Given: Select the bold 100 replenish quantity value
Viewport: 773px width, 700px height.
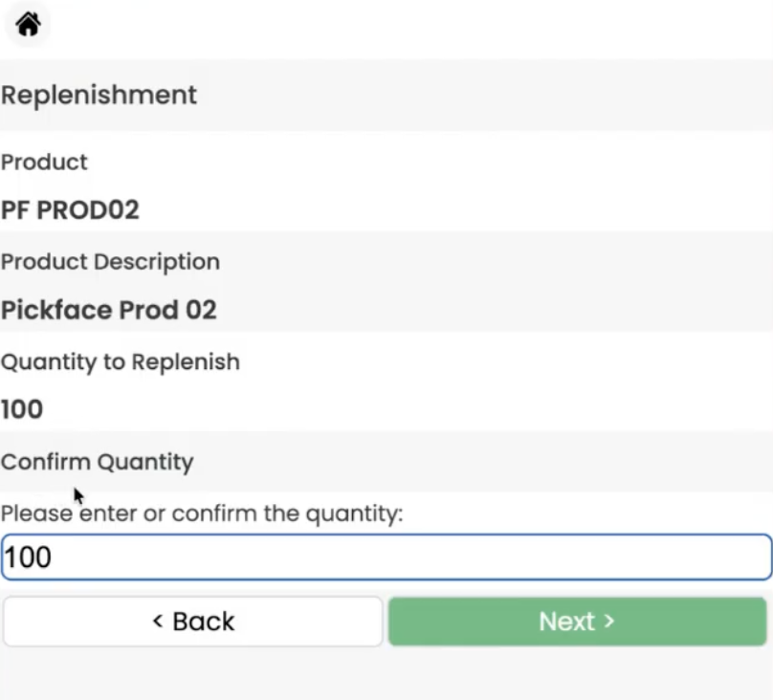Looking at the screenshot, I should (22, 409).
